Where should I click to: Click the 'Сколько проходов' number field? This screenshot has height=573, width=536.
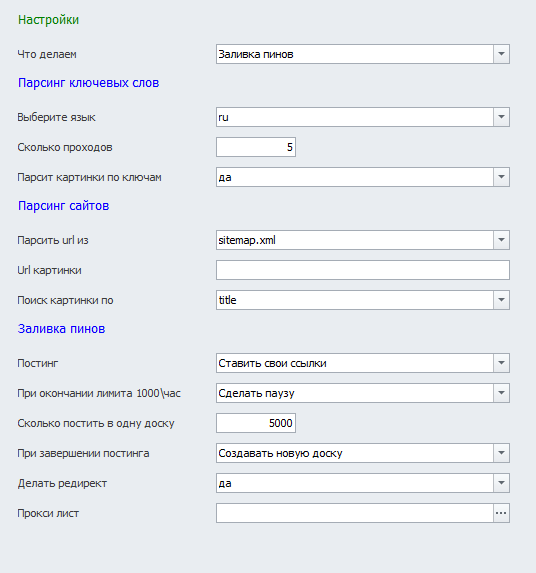[256, 147]
